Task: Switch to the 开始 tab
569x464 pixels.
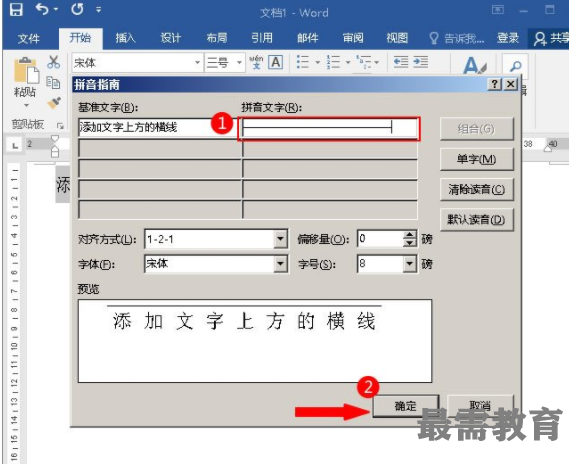Action: tap(81, 38)
